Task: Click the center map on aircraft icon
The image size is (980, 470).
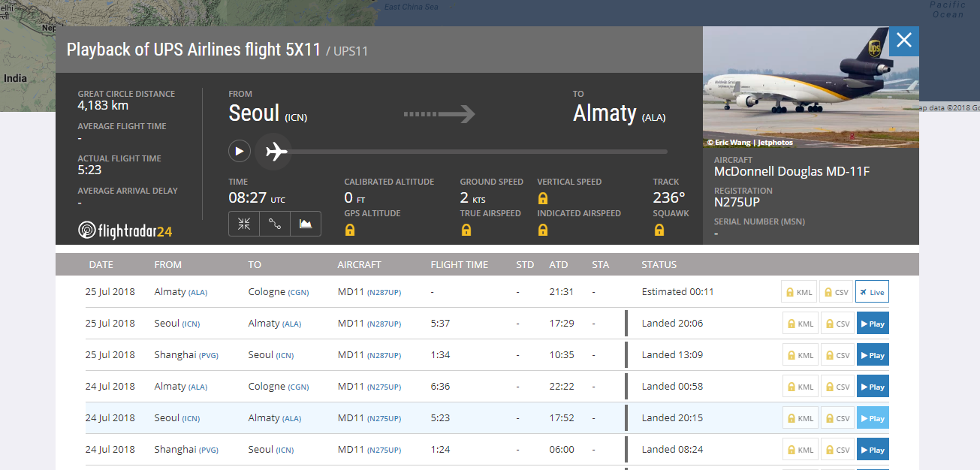Action: (x=244, y=224)
